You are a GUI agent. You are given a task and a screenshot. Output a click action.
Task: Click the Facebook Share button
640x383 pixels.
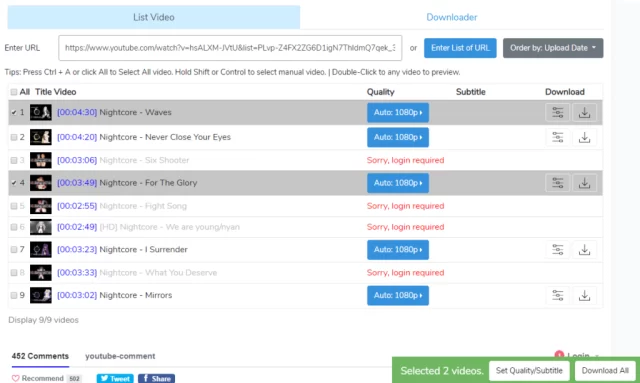coord(156,379)
